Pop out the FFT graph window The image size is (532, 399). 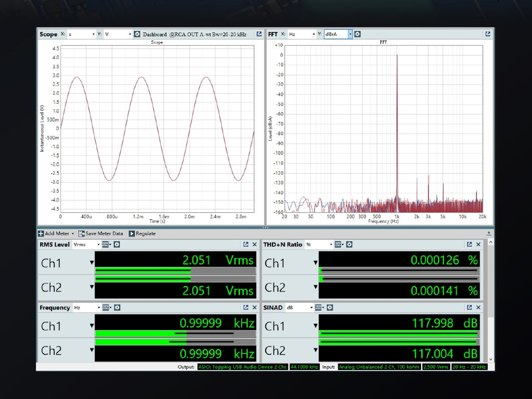pyautogui.click(x=488, y=34)
